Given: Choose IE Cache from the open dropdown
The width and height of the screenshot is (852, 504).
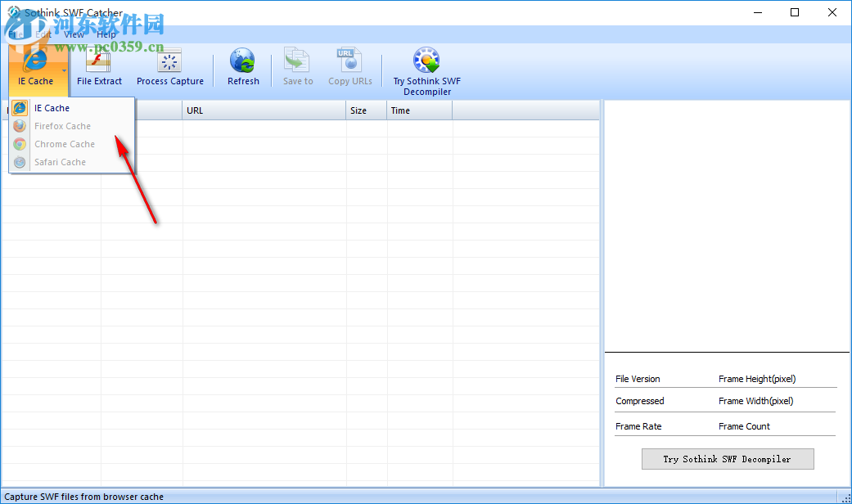Looking at the screenshot, I should 51,107.
